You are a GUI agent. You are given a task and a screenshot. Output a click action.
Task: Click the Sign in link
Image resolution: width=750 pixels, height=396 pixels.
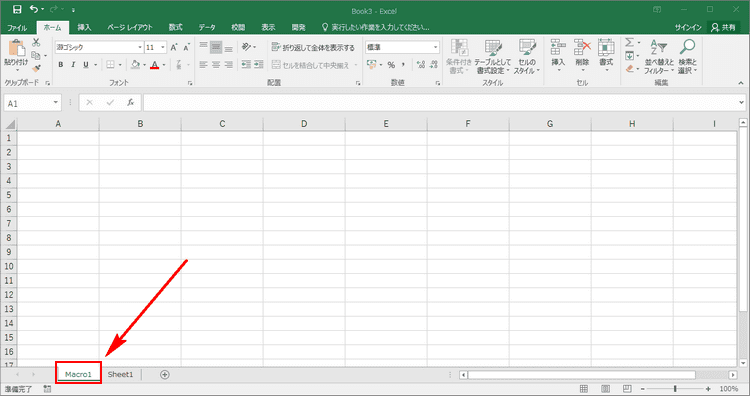point(688,27)
